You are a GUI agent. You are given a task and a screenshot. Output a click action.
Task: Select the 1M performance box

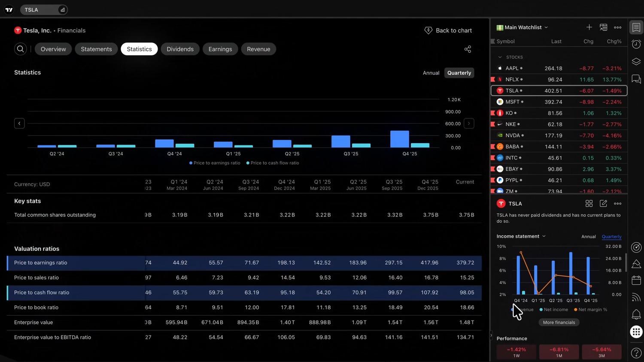pyautogui.click(x=559, y=352)
